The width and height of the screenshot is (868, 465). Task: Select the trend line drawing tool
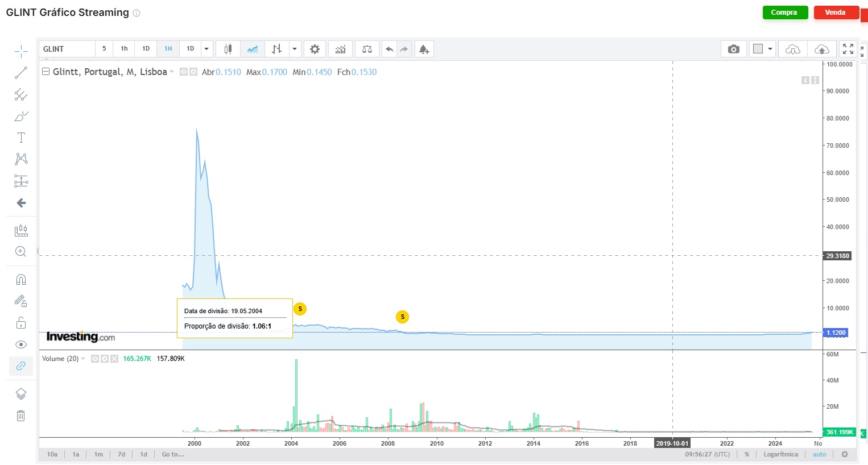click(21, 73)
